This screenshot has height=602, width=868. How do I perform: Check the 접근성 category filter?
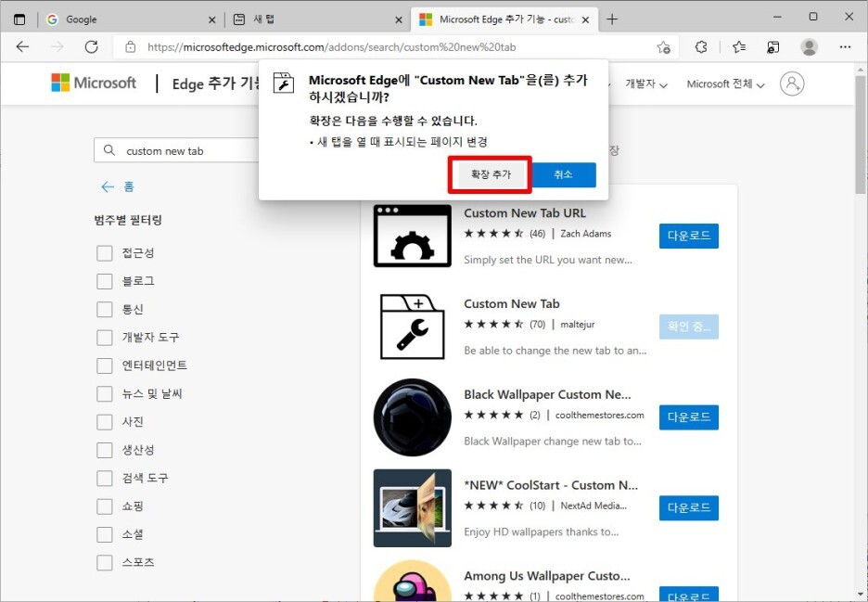coord(105,253)
